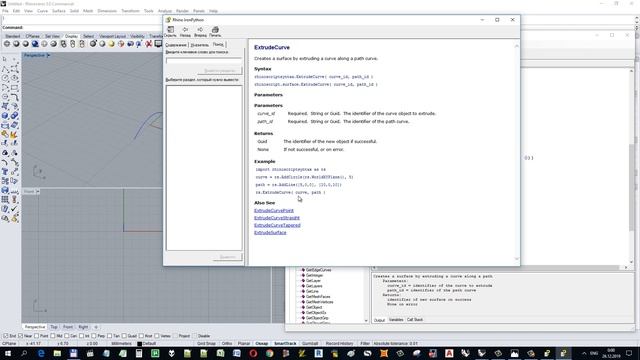
Task: Click the green H taskbar icon
Action: pos(155,353)
